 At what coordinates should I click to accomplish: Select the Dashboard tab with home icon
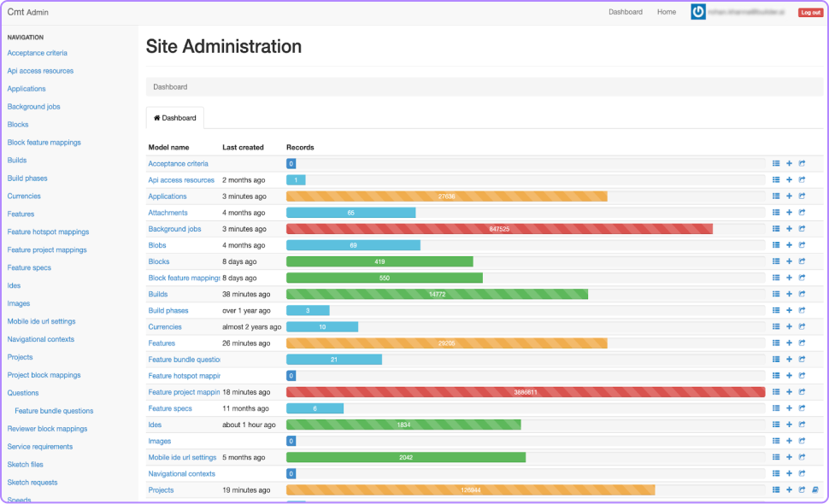point(175,118)
